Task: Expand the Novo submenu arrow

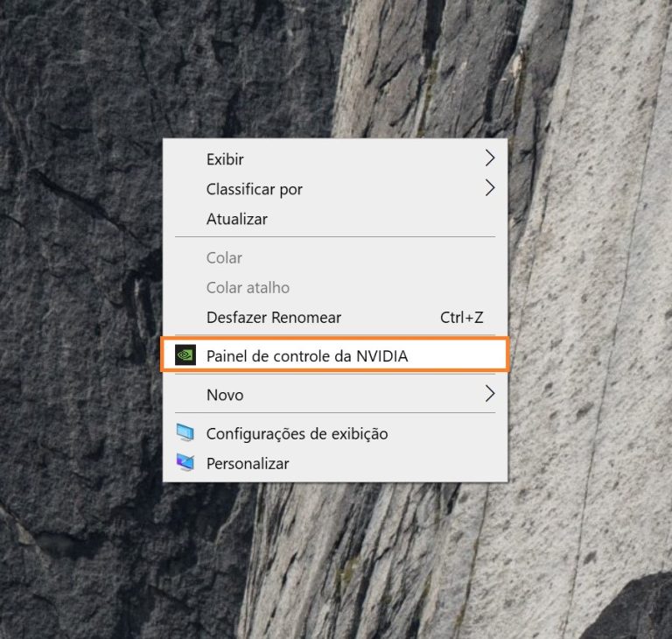Action: point(489,394)
